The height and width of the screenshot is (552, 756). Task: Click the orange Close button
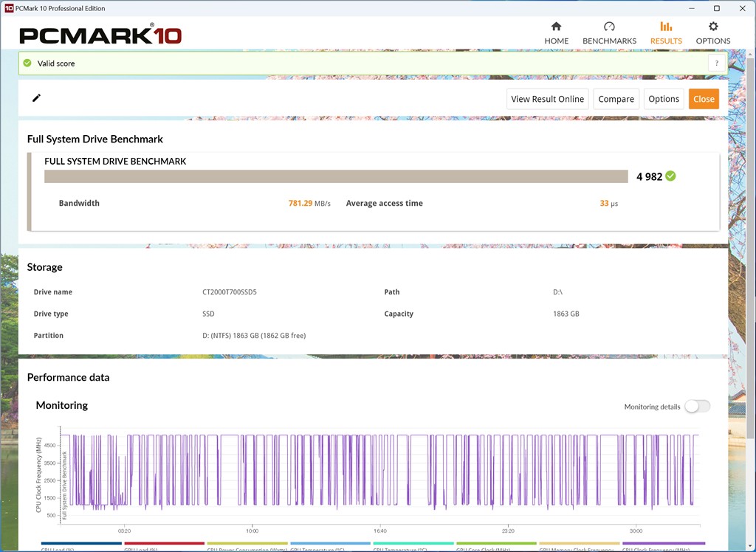tap(704, 99)
